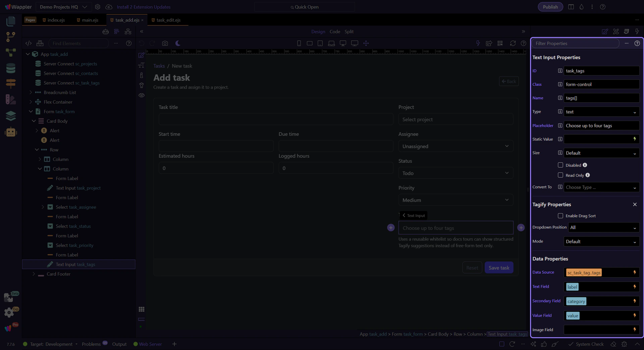The image size is (644, 350).
Task: Click the purple plus icon left of tags input
Action: [x=391, y=228]
